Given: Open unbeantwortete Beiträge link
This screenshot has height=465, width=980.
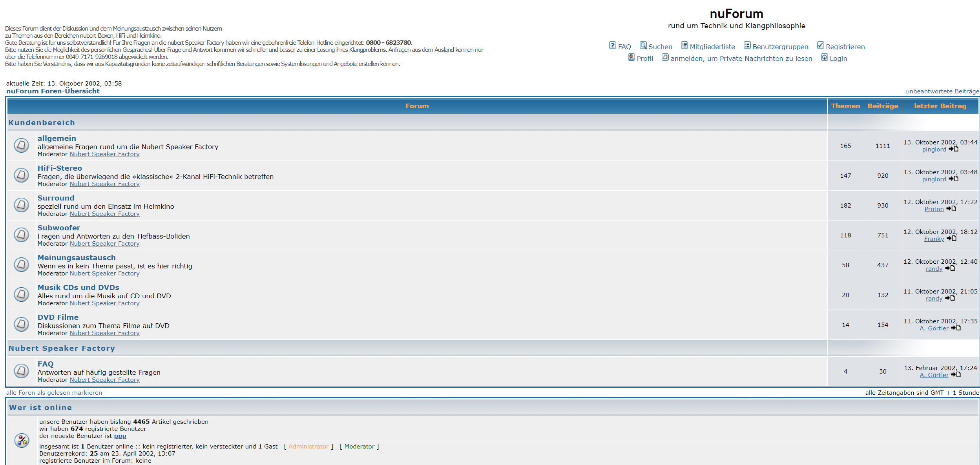Looking at the screenshot, I should click(x=942, y=91).
